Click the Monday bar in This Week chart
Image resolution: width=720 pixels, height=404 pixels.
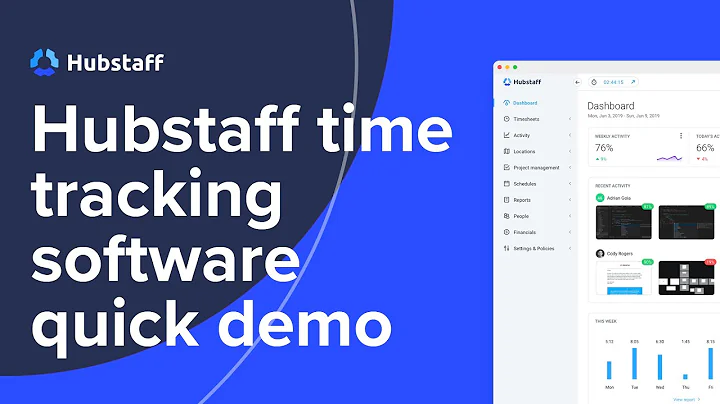[609, 370]
